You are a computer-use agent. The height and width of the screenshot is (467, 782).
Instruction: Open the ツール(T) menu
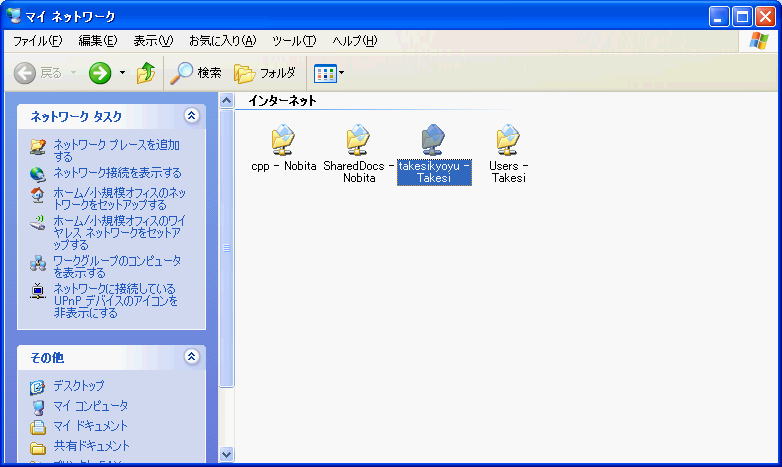pyautogui.click(x=294, y=41)
